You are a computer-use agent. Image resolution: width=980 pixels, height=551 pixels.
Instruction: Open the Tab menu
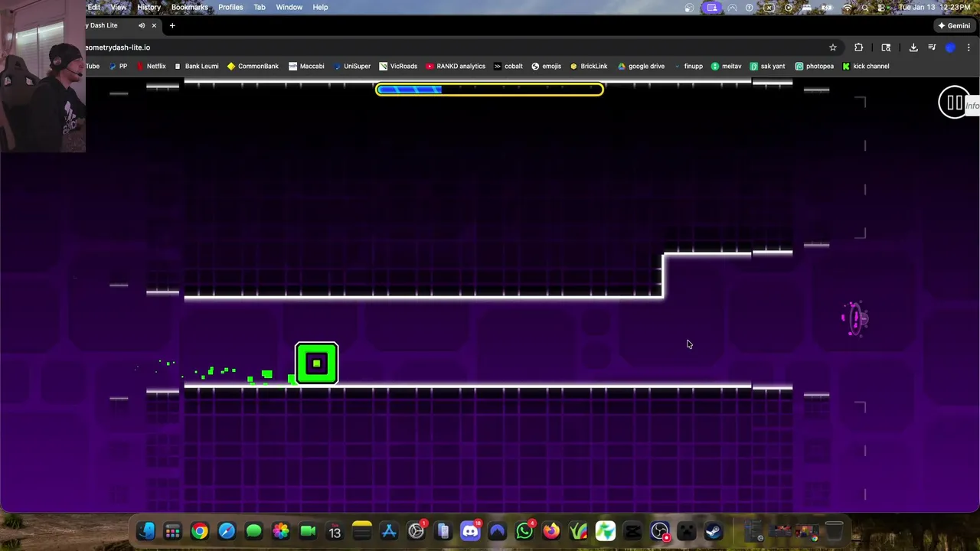[x=260, y=8]
